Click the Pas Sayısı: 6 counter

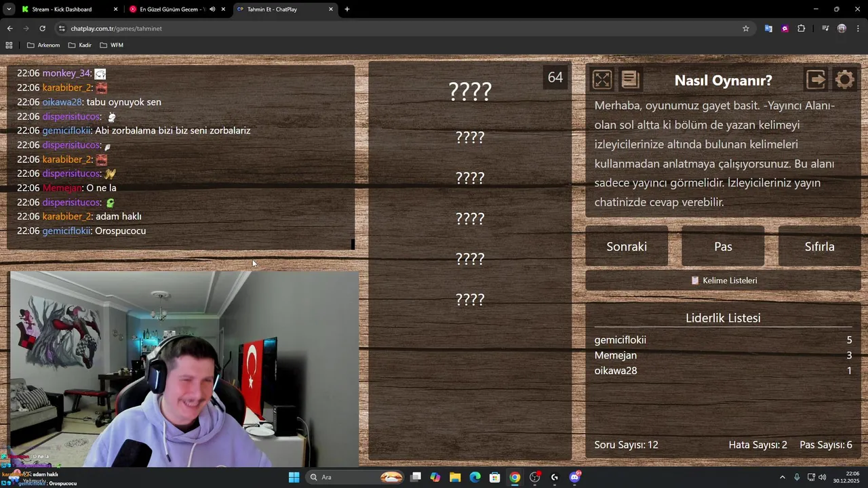point(826,445)
